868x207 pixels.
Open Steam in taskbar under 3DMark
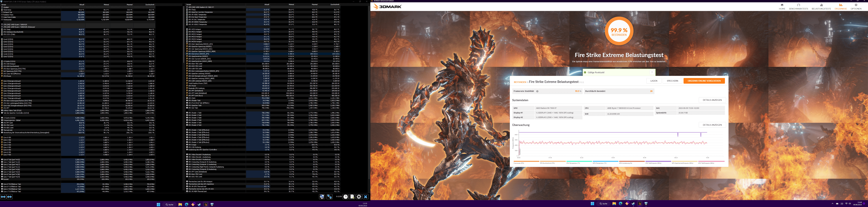point(633,204)
